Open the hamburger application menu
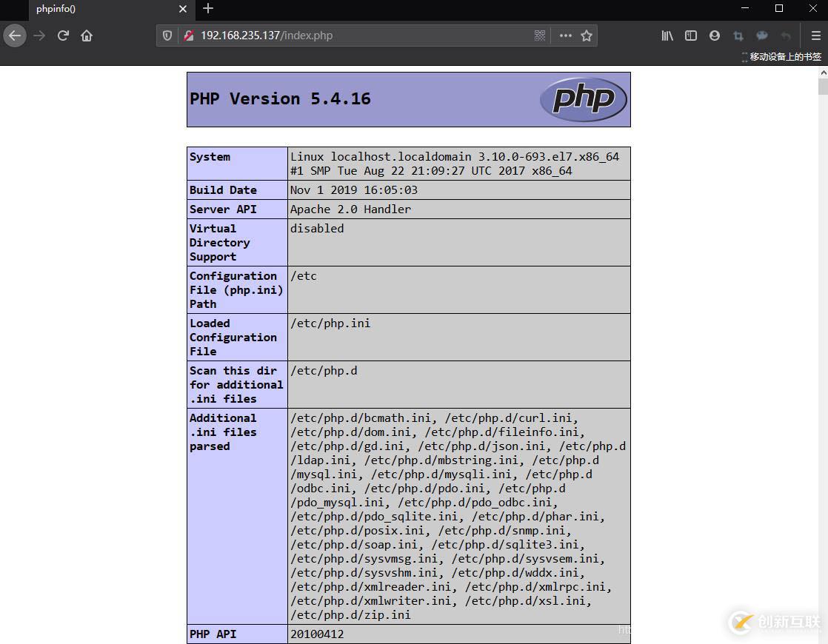The image size is (828, 644). [816, 36]
